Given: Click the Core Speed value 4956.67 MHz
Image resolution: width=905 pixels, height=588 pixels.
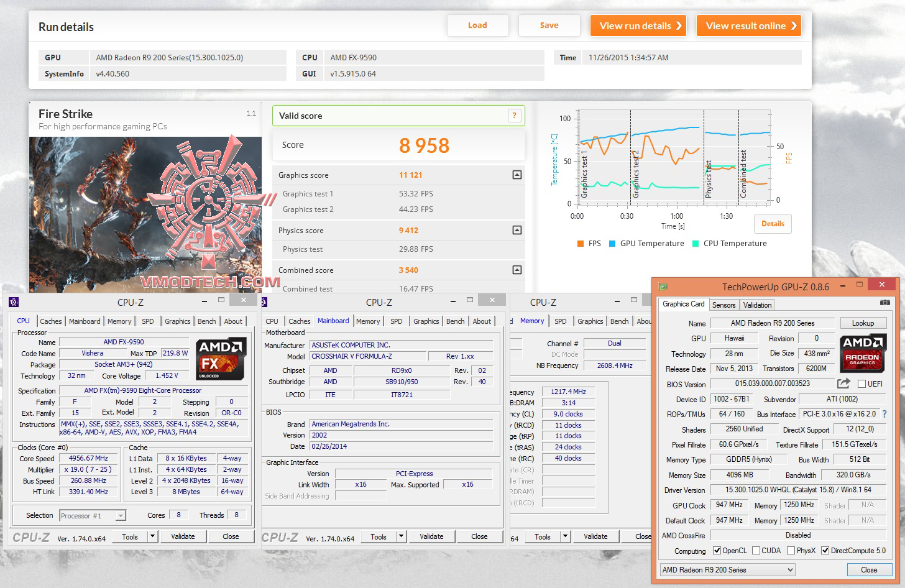Looking at the screenshot, I should (x=88, y=459).
